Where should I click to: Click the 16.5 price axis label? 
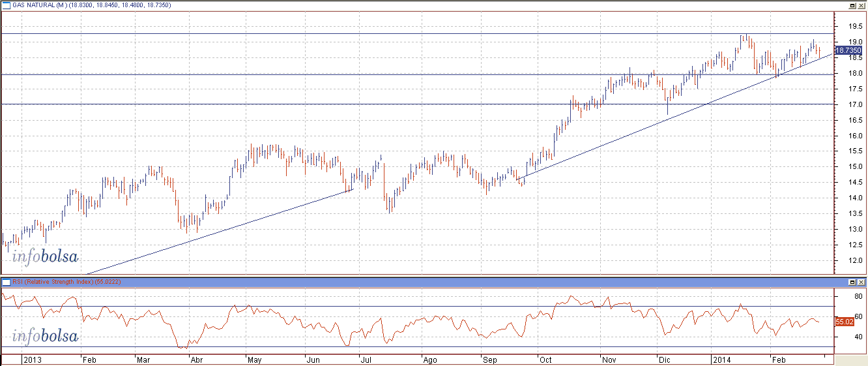click(x=856, y=120)
